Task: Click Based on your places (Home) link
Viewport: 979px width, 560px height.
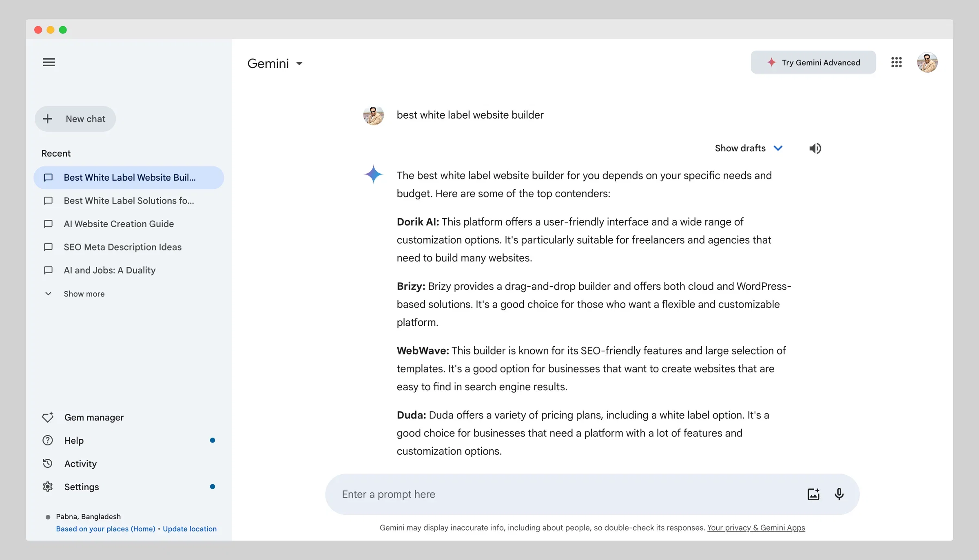Action: [x=106, y=529]
